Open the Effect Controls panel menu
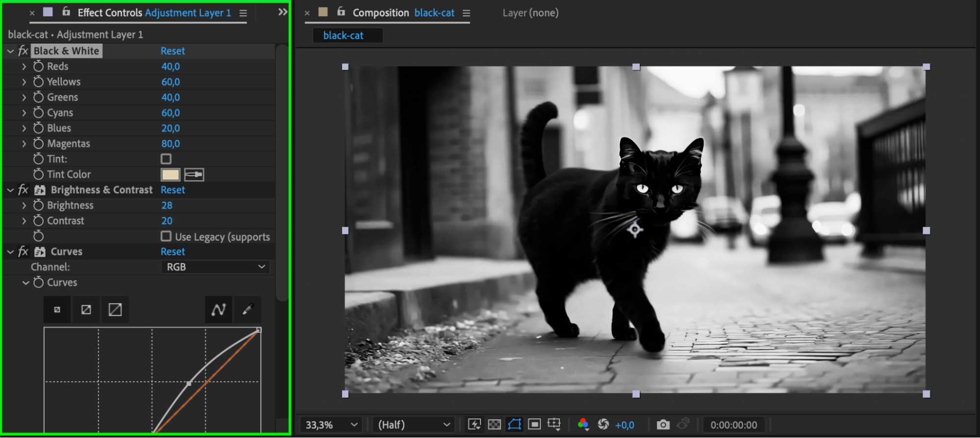The image size is (980, 438). pos(243,13)
